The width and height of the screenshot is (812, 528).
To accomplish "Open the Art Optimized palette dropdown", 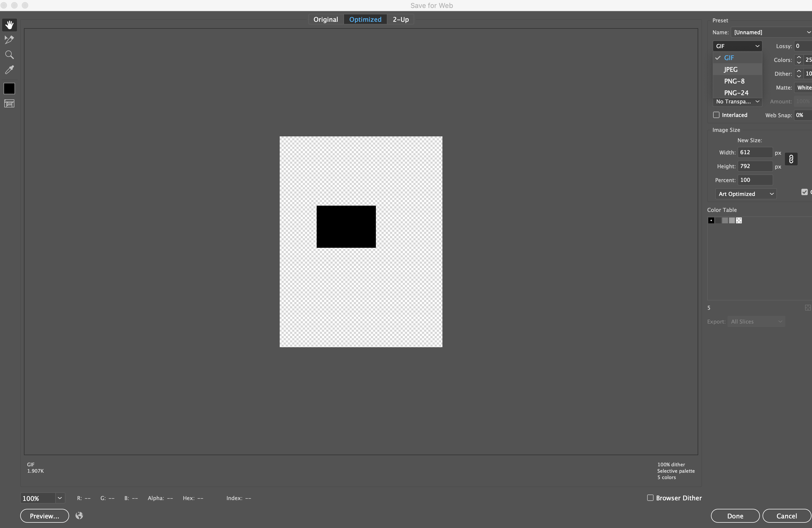I will coord(746,194).
